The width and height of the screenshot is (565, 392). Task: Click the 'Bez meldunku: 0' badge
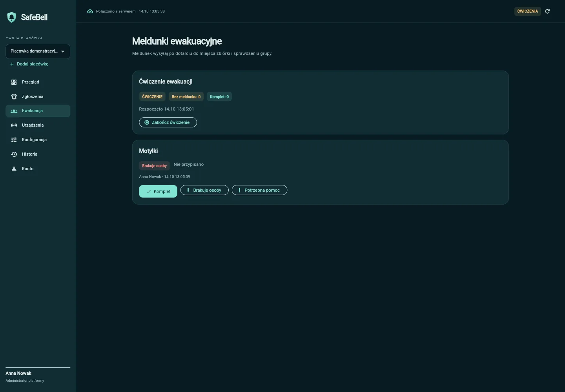pyautogui.click(x=186, y=96)
